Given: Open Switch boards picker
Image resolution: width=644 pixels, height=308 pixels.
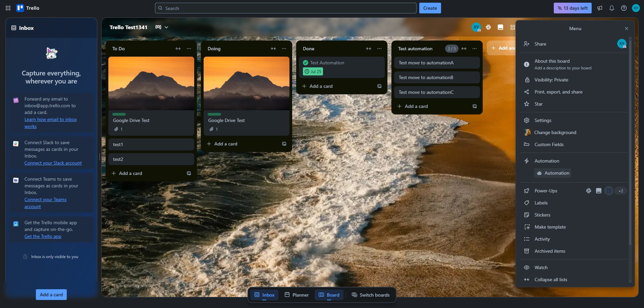Looking at the screenshot, I should point(371,295).
